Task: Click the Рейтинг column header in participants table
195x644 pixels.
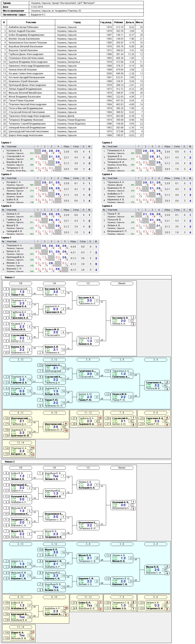Action: click(x=119, y=22)
